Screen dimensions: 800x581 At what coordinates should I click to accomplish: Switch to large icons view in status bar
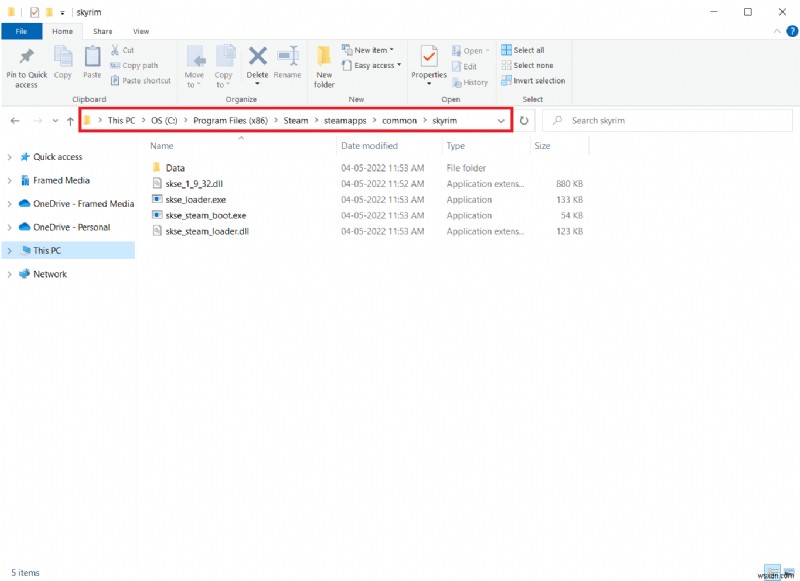tap(789, 572)
